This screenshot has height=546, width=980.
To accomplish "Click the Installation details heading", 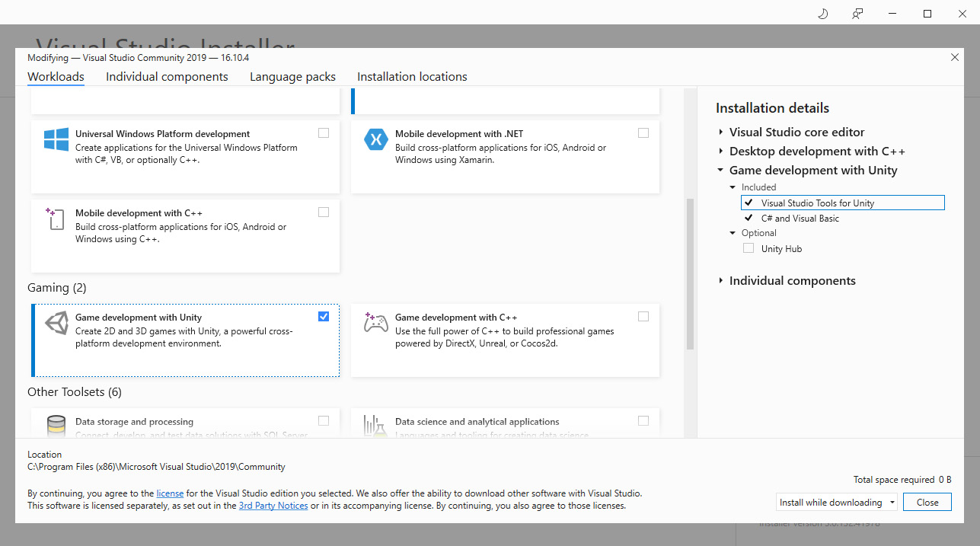I will point(772,108).
